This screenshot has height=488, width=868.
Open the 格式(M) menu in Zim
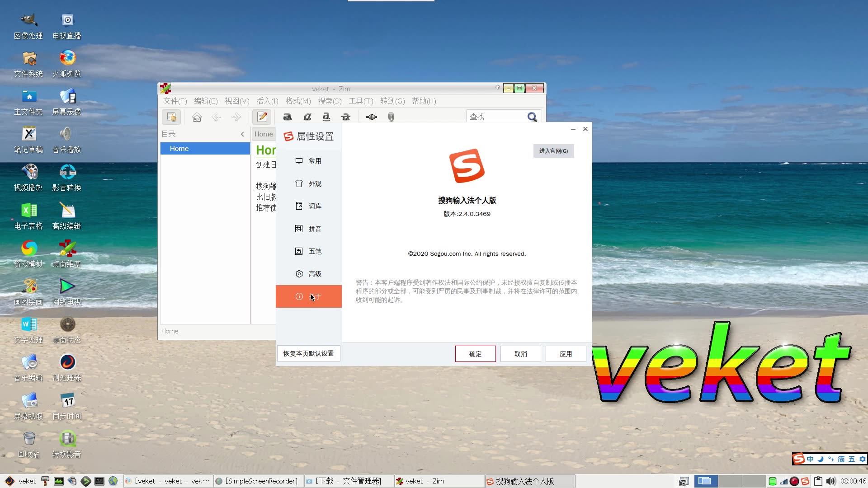[297, 101]
